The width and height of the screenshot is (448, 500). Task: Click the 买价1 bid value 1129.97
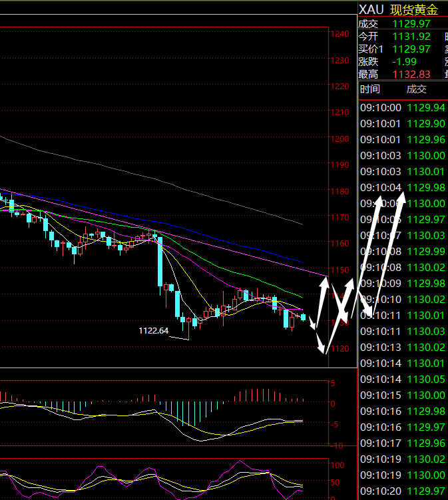coord(411,49)
